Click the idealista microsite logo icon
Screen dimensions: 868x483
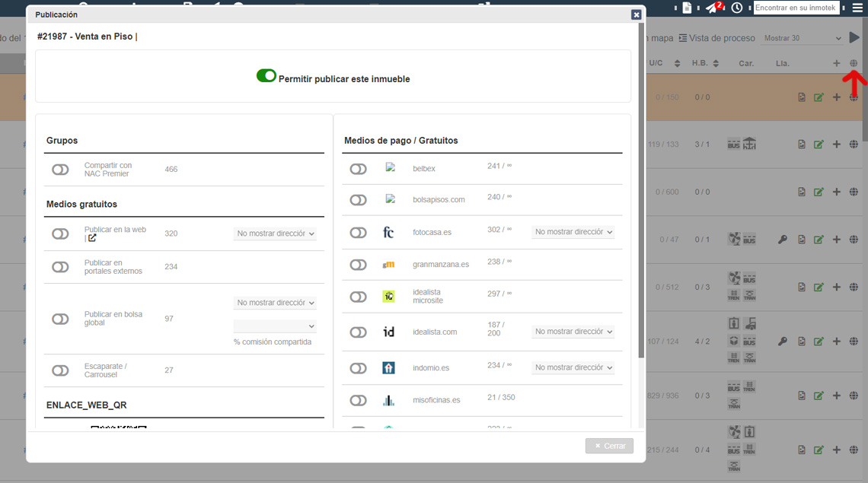tap(388, 297)
